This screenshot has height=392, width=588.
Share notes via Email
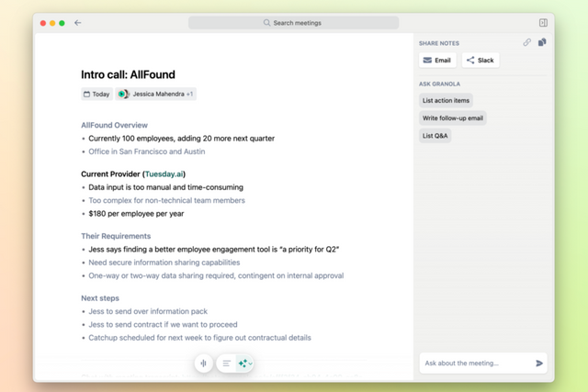[437, 61]
